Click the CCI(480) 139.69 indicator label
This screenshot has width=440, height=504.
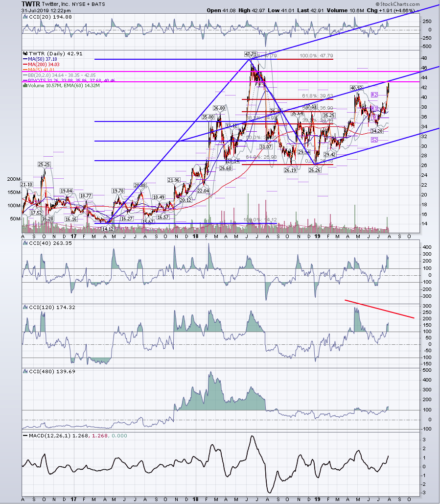[x=52, y=371]
